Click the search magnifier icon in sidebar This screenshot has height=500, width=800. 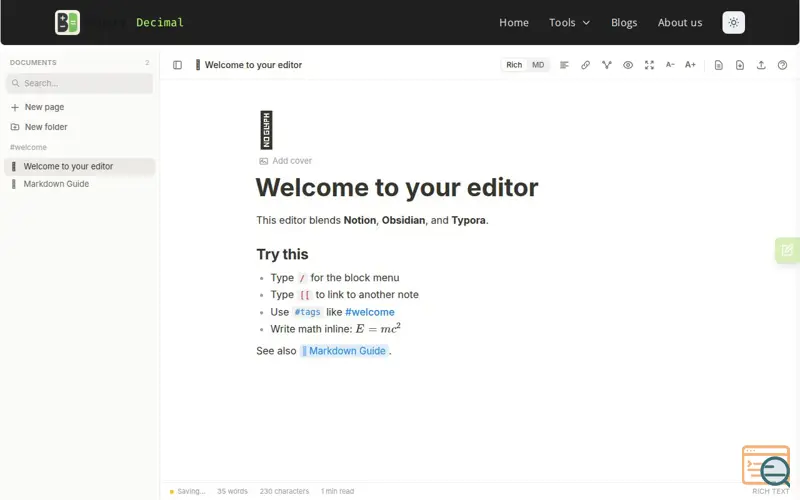pyautogui.click(x=16, y=83)
